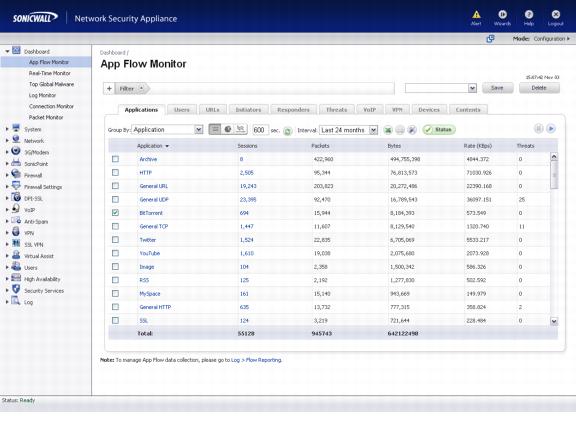This screenshot has width=576, height=426.
Task: Click the SonicPoint icon in sidebar
Action: [x=16, y=163]
